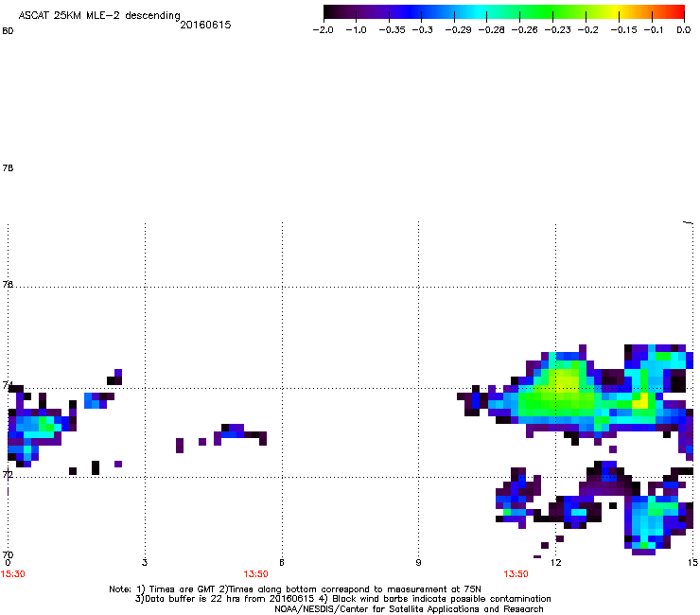
Task: Click the longitude axis label '15'
Action: click(x=692, y=562)
